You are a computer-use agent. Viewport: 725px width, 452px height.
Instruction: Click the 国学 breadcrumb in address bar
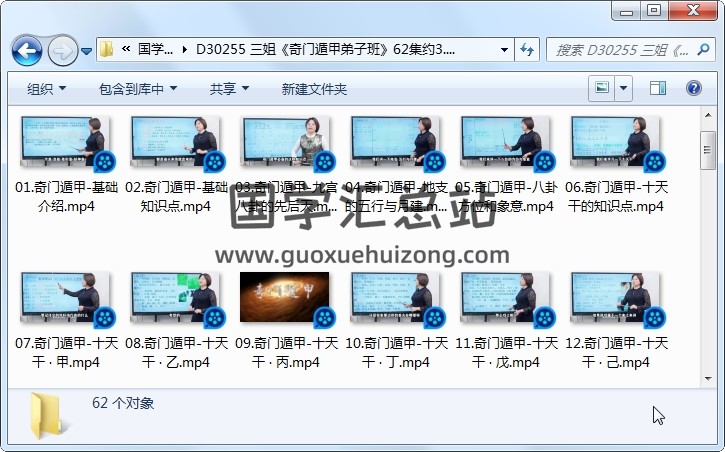coord(155,49)
